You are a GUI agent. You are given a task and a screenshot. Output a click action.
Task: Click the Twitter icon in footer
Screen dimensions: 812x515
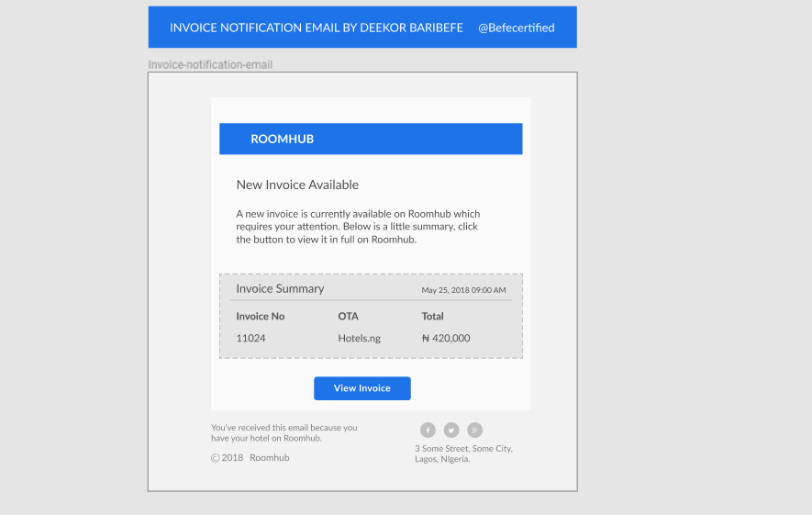point(451,430)
